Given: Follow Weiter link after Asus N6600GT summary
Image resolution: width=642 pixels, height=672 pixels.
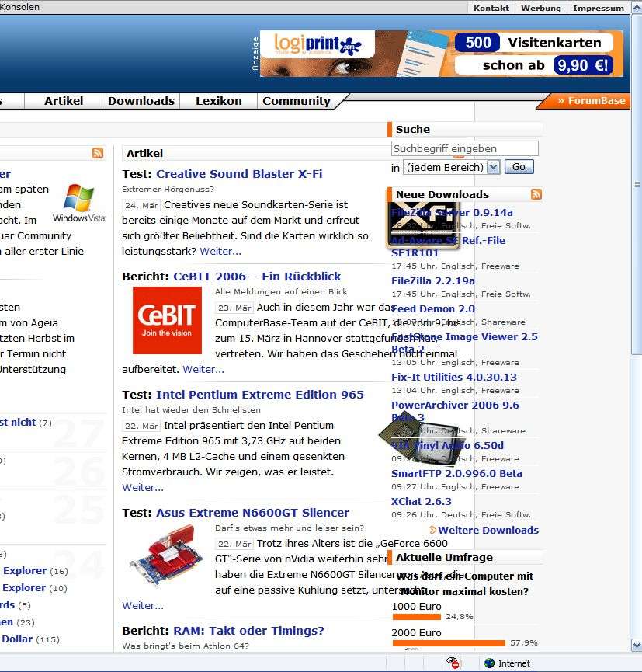Looking at the screenshot, I should pyautogui.click(x=143, y=605).
